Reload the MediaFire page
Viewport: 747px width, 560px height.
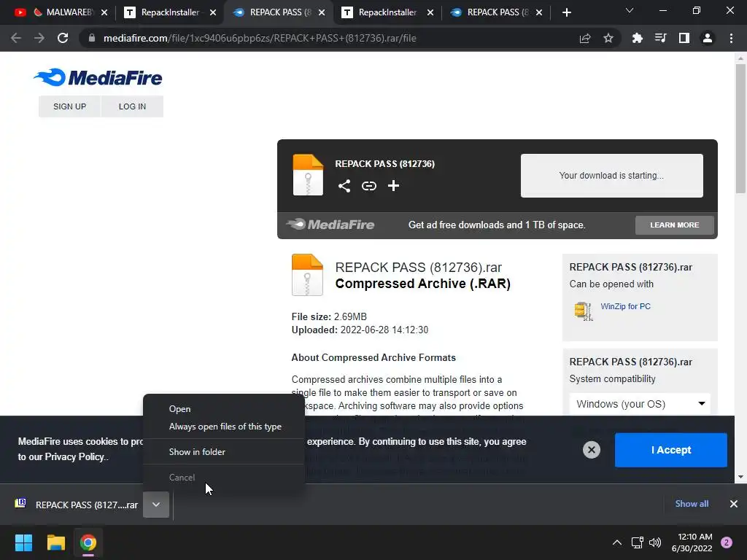63,38
